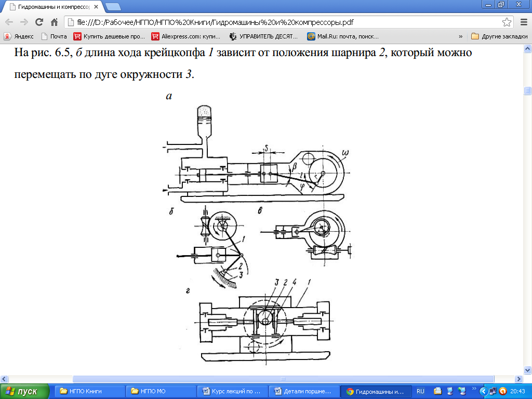Restore down the Chrome window
This screenshot has height=399, width=532.
[501, 4]
